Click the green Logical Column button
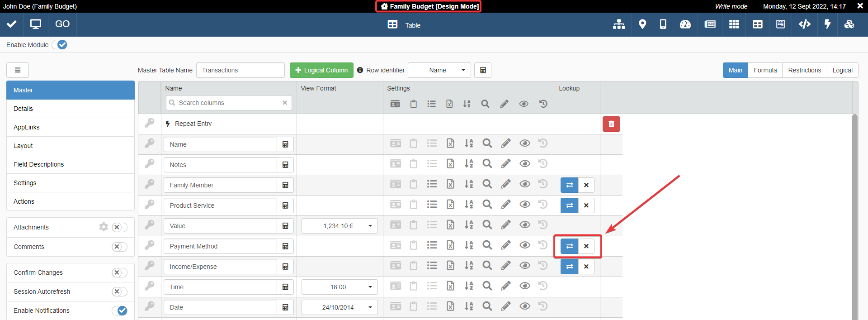868x320 pixels. [x=321, y=70]
